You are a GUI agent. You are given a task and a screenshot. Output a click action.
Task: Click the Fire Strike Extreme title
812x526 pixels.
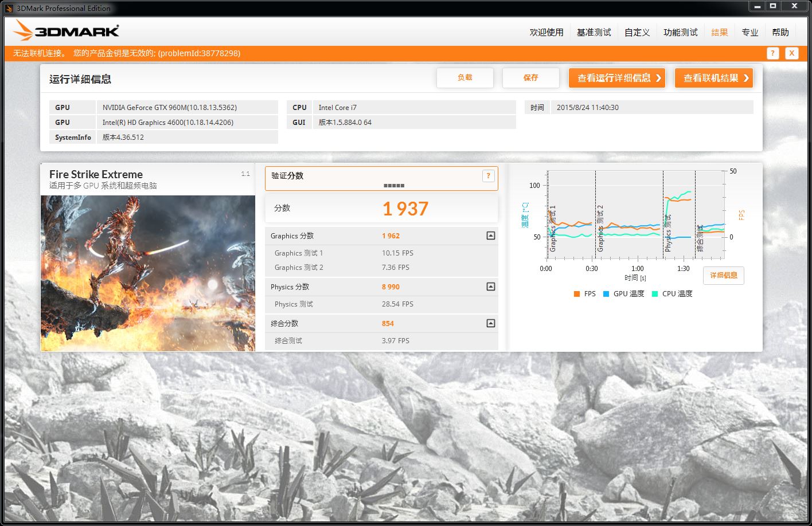tap(96, 175)
